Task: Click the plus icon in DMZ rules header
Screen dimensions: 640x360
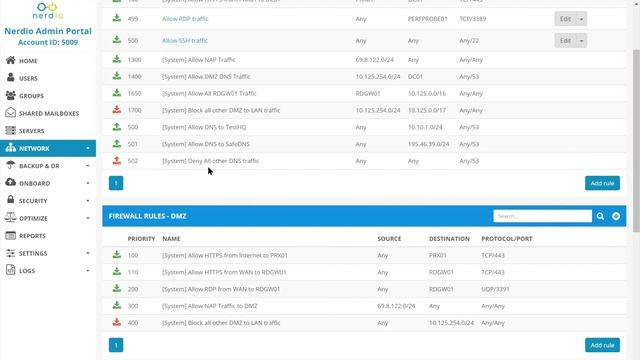Action: pos(616,216)
